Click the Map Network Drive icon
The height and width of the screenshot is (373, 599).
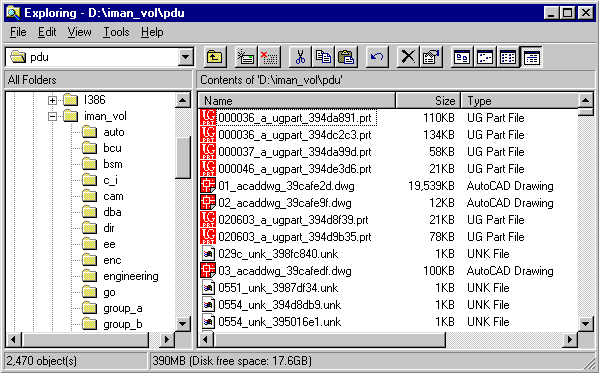tap(246, 57)
